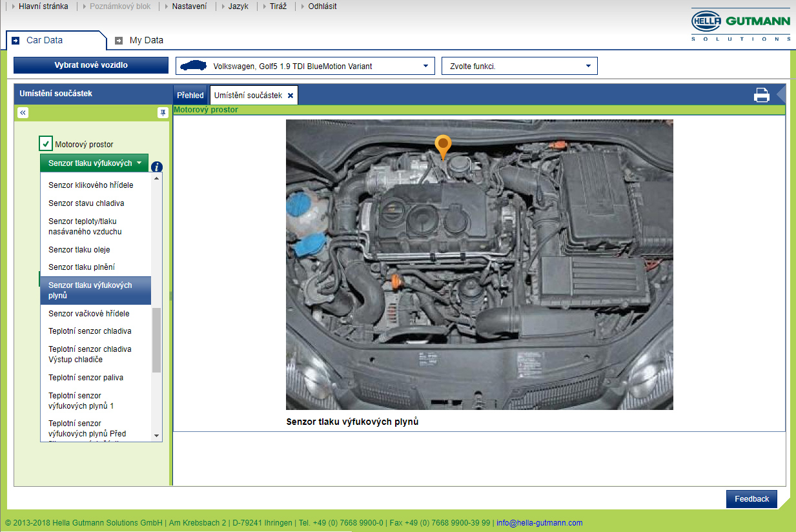This screenshot has height=532, width=796.
Task: Click the sensor list scrollbar thumb
Action: [x=156, y=340]
